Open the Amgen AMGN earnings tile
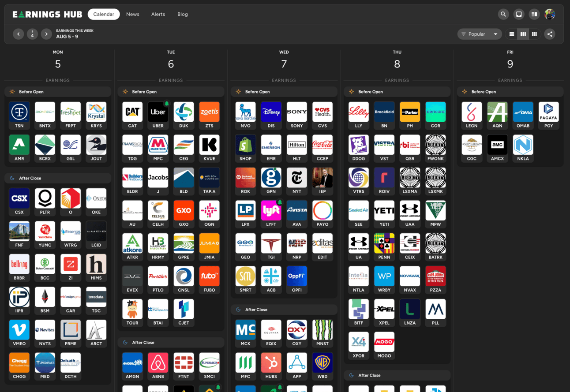570x392 pixels. coord(132,366)
